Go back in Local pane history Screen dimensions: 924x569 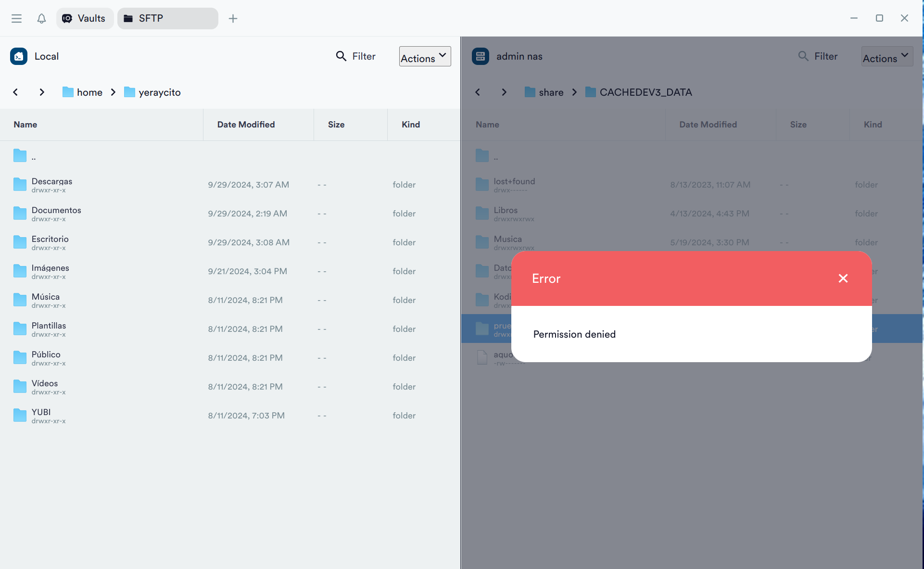[15, 92]
